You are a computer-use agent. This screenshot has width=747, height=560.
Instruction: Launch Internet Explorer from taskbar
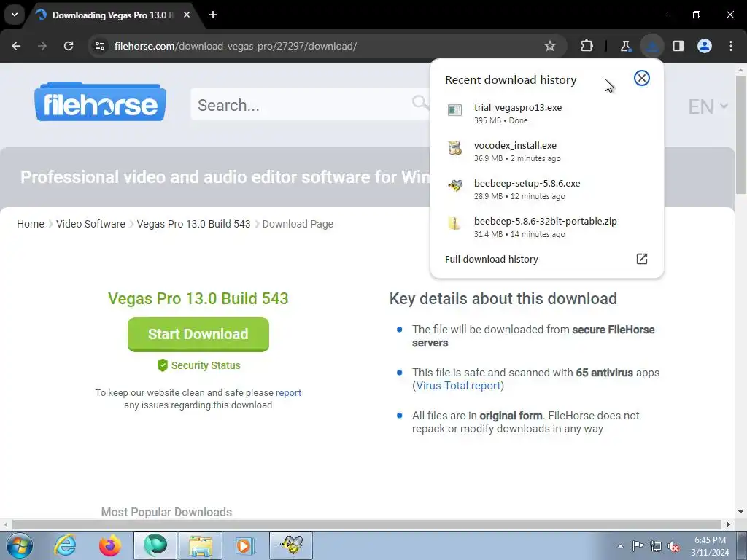[x=65, y=545]
